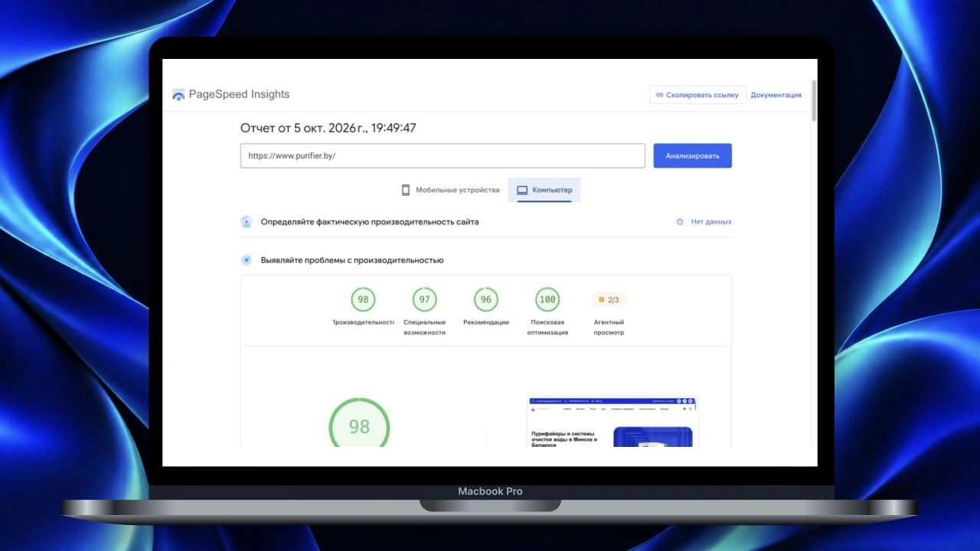Image resolution: width=980 pixels, height=551 pixels.
Task: Select the "Компьютер" tab
Action: [544, 190]
